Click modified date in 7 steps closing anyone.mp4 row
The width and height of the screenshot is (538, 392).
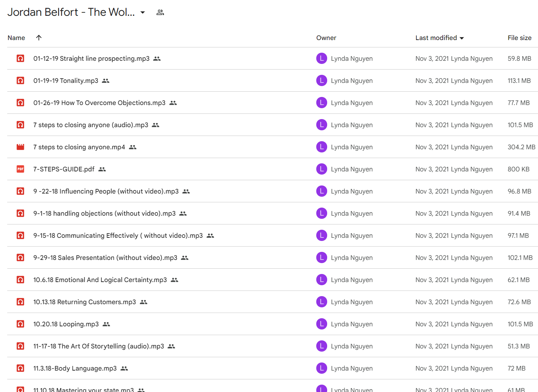454,147
